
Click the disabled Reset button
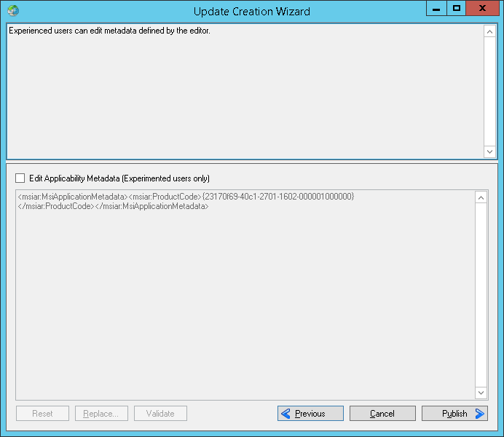tap(42, 413)
